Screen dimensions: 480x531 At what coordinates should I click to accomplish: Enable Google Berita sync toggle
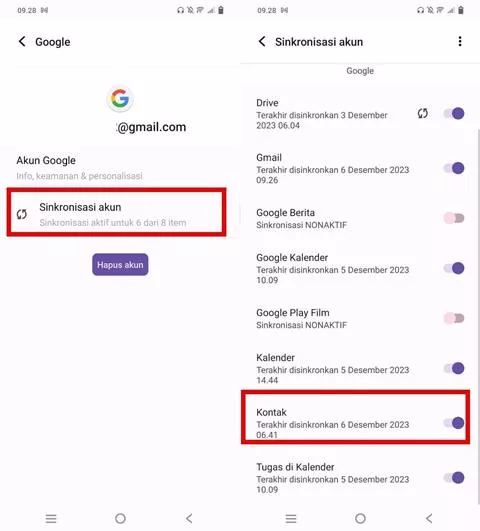point(454,218)
